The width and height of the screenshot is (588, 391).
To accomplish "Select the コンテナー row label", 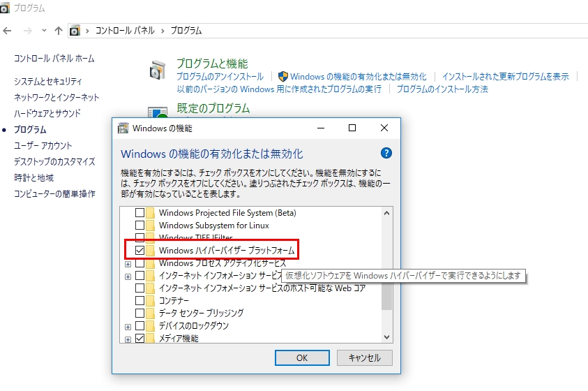I will tap(174, 300).
